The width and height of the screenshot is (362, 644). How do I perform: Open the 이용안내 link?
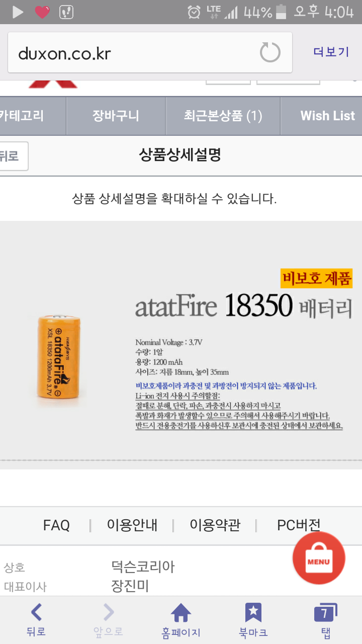tap(132, 526)
